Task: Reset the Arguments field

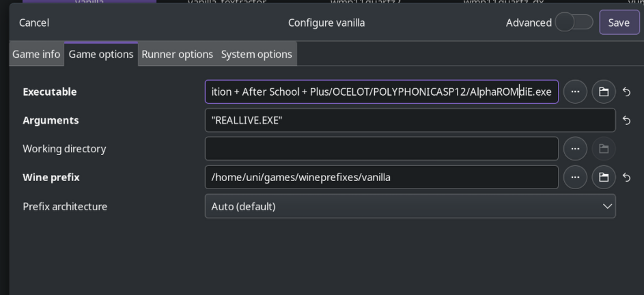Action: 626,120
